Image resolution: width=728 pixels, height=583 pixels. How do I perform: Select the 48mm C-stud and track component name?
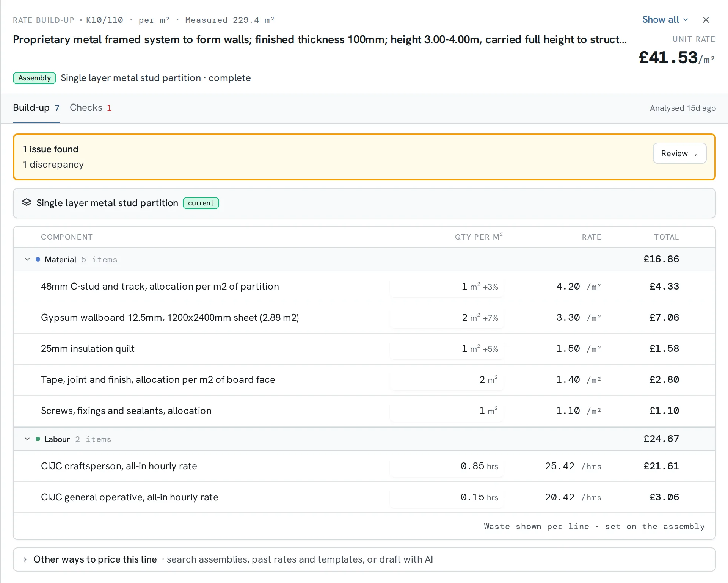tap(160, 287)
